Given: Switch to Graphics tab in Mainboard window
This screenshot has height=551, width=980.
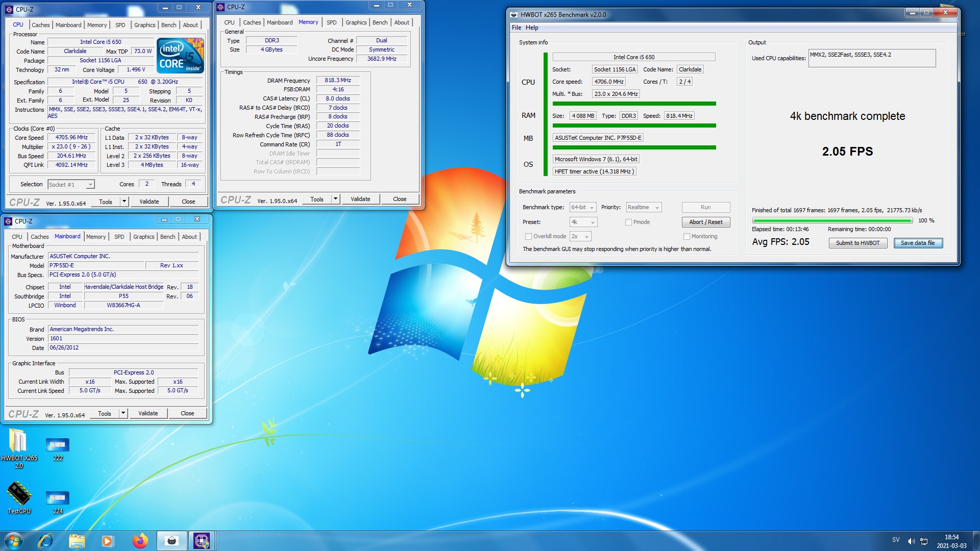Looking at the screenshot, I should click(144, 237).
